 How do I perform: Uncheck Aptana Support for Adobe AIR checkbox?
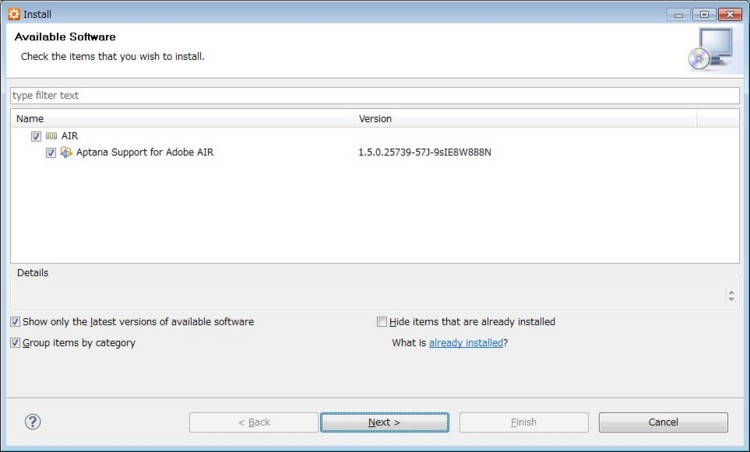(51, 153)
